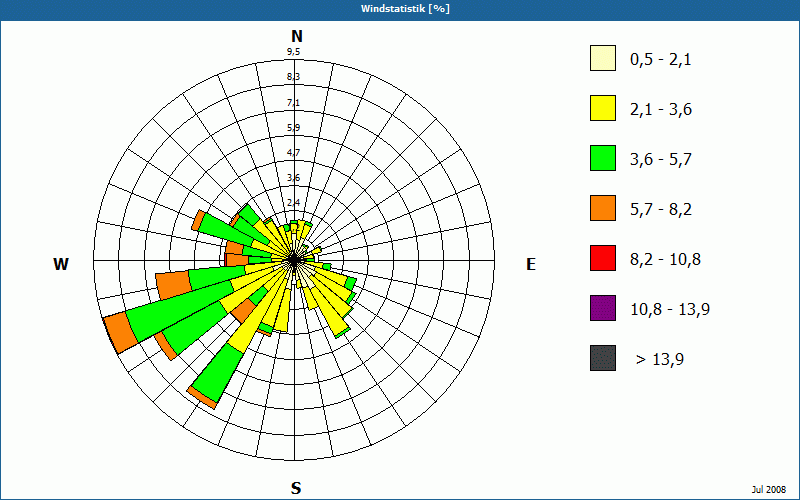800x500 pixels.
Task: Click the dark gray > 13,9 legend swatch
Action: pyautogui.click(x=603, y=358)
